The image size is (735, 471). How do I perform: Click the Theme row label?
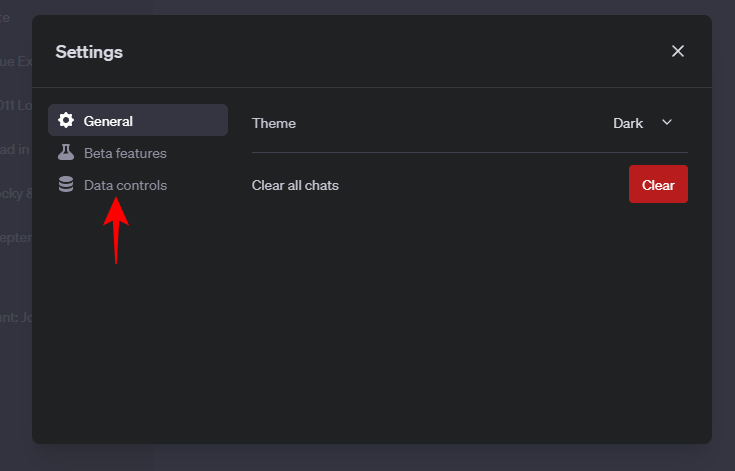274,123
